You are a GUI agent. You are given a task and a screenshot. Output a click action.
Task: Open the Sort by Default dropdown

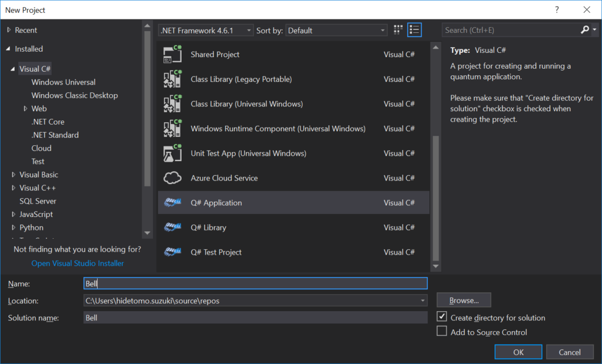pos(336,31)
